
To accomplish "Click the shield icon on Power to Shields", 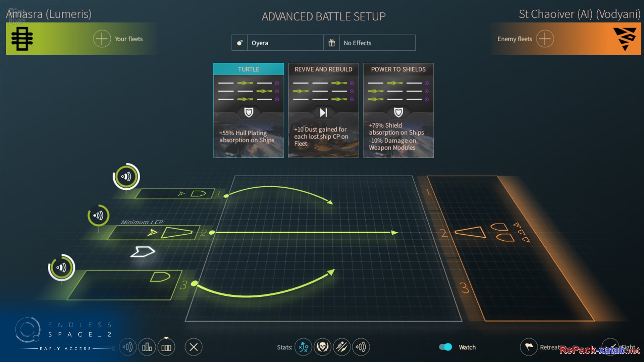I will (398, 112).
